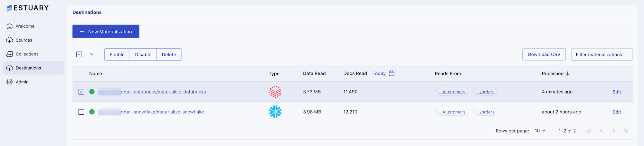Go to next page of results
The height and width of the screenshot is (146, 644).
pyautogui.click(x=613, y=131)
